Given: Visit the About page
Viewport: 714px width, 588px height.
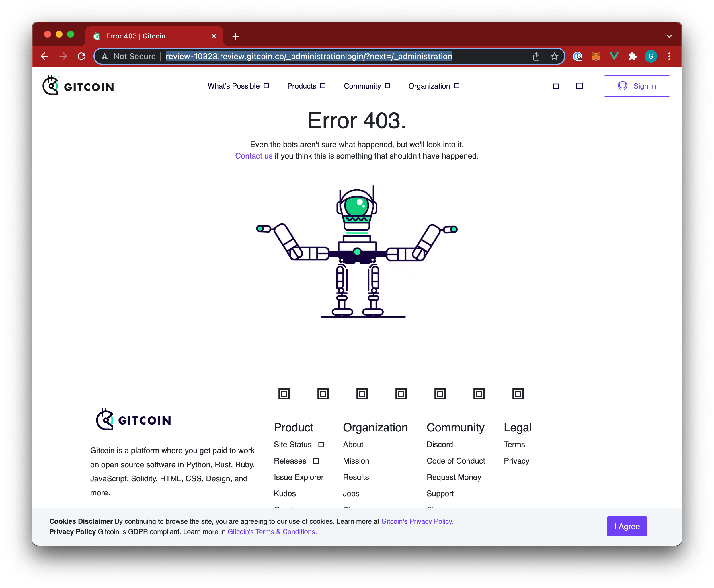Looking at the screenshot, I should pyautogui.click(x=353, y=444).
